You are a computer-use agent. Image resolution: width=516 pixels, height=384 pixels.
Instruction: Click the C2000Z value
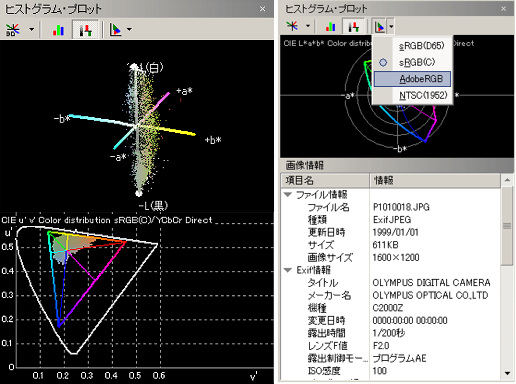pos(388,308)
